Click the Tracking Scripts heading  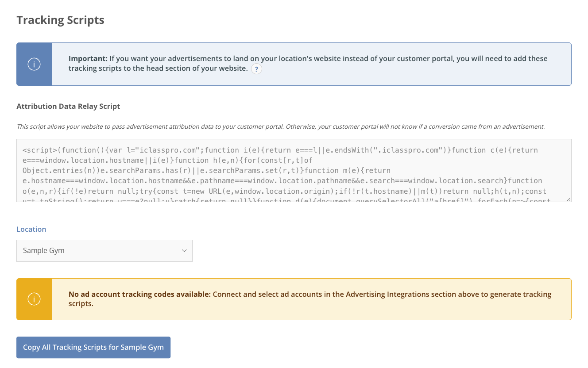coord(60,20)
